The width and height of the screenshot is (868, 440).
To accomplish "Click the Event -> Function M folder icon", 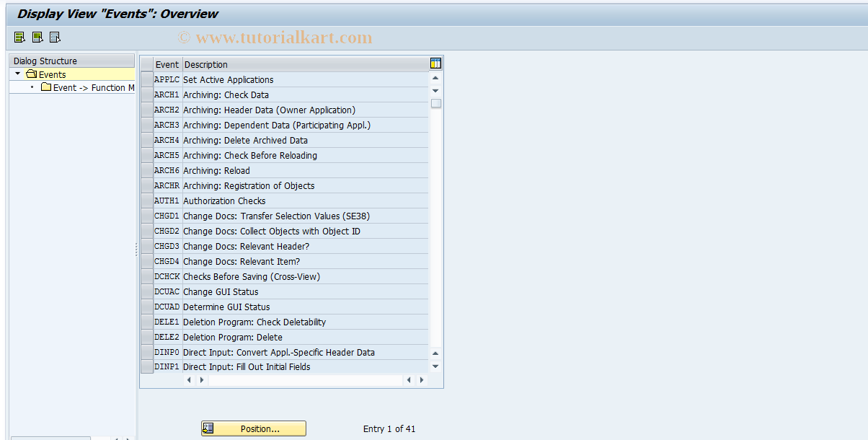I will click(46, 87).
